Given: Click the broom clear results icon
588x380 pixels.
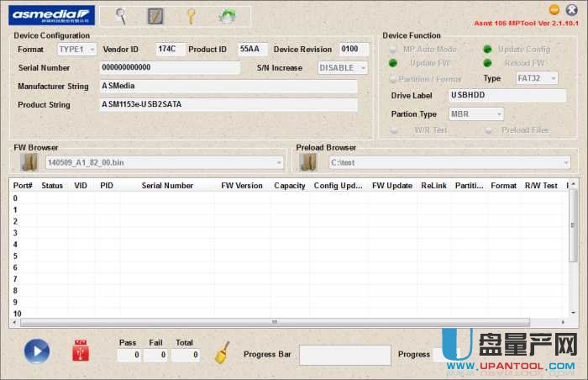Looking at the screenshot, I should tap(223, 353).
